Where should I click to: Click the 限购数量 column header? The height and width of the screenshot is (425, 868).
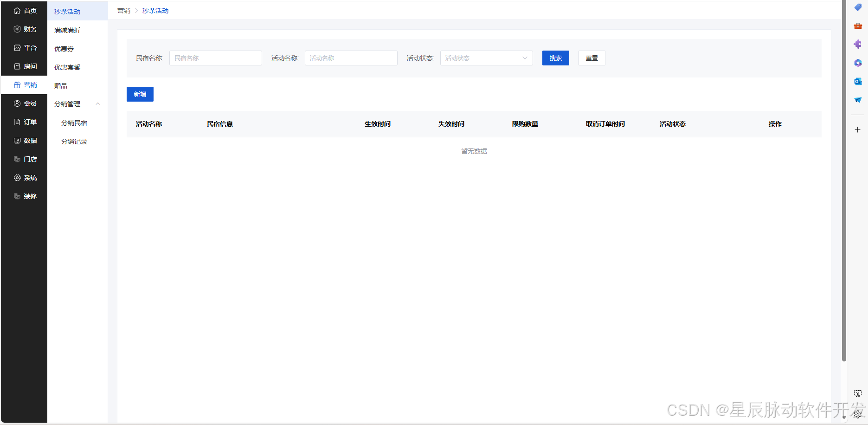click(525, 124)
